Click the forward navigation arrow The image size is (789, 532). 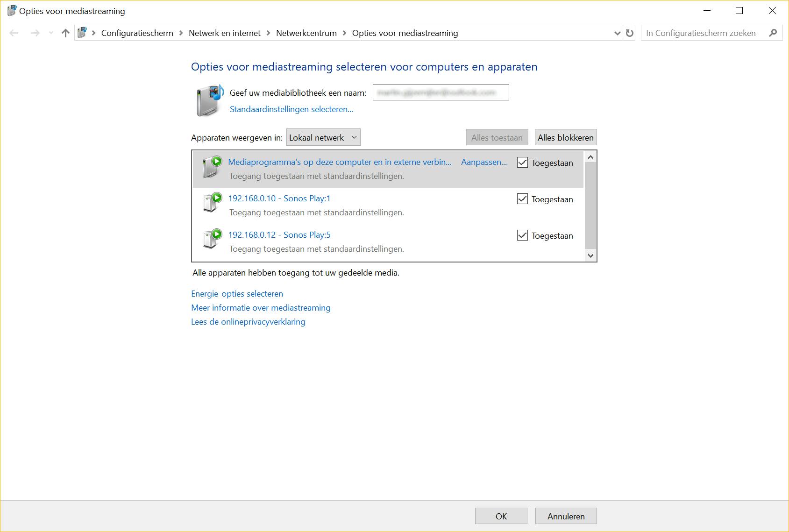tap(35, 33)
